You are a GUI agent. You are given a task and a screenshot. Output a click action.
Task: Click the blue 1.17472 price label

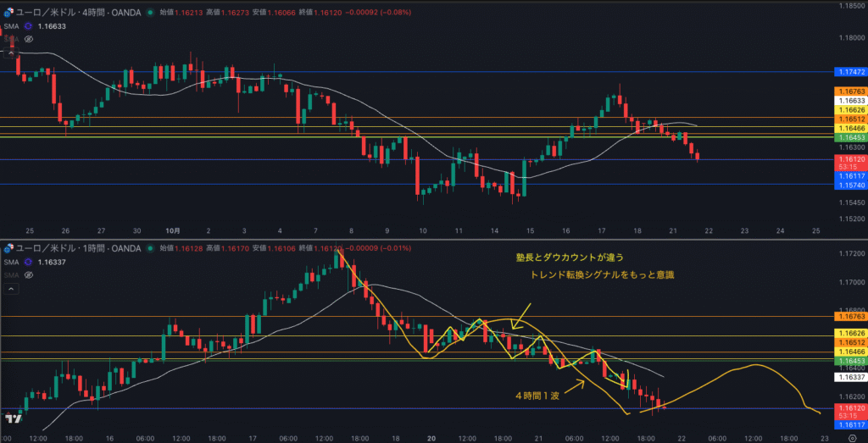click(850, 72)
